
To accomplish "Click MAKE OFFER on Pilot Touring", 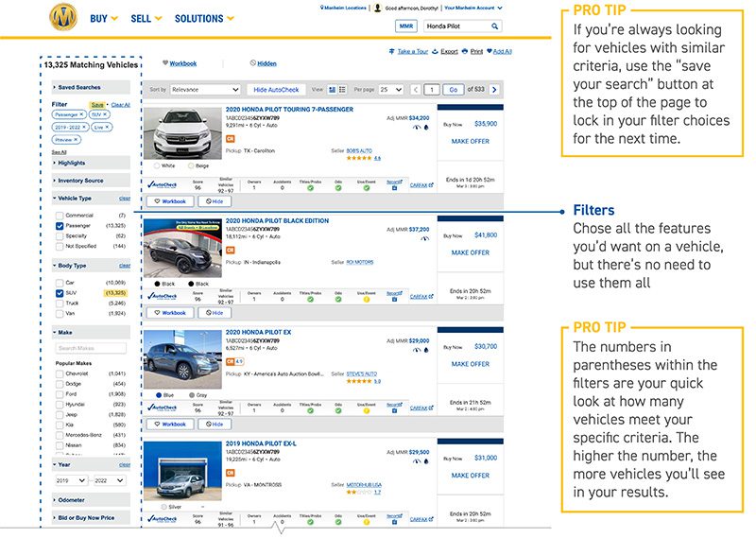I will (470, 142).
